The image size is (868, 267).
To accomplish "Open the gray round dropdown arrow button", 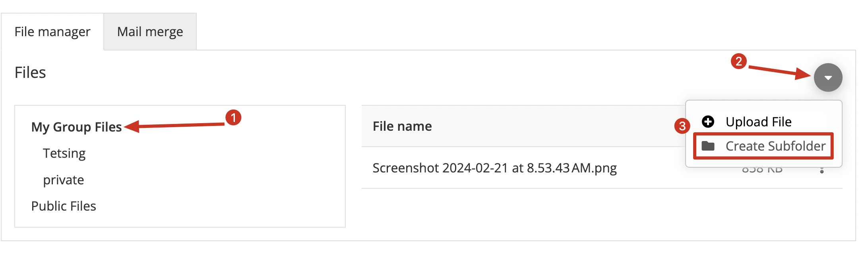I will [828, 77].
